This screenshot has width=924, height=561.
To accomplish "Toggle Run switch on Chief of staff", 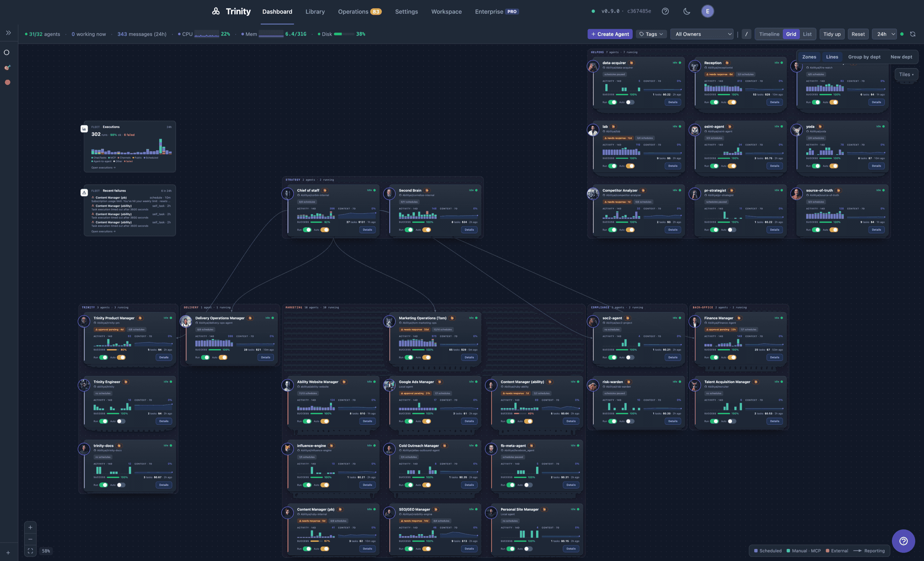I will 307,230.
